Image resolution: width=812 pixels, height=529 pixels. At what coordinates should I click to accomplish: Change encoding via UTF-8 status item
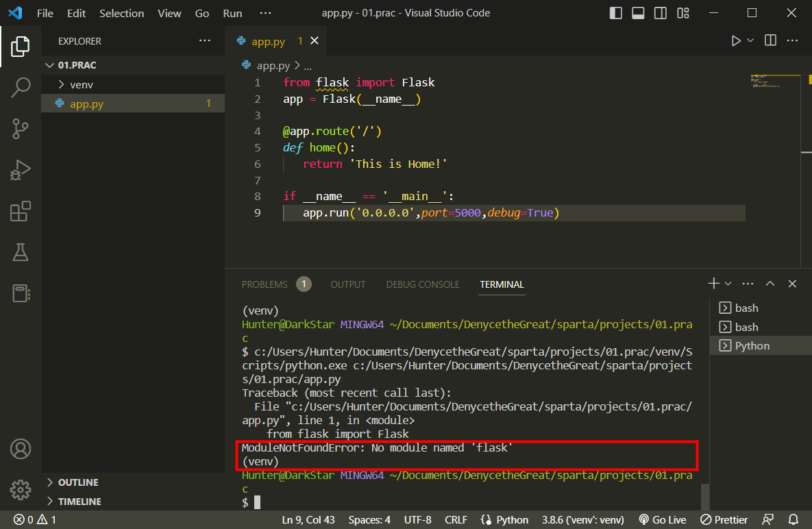pos(417,519)
